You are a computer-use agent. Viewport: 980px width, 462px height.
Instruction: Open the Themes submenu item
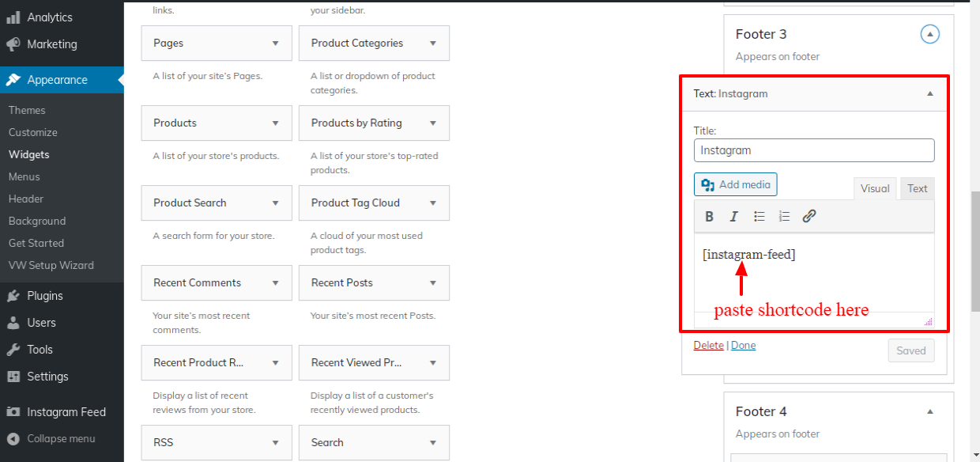[27, 110]
